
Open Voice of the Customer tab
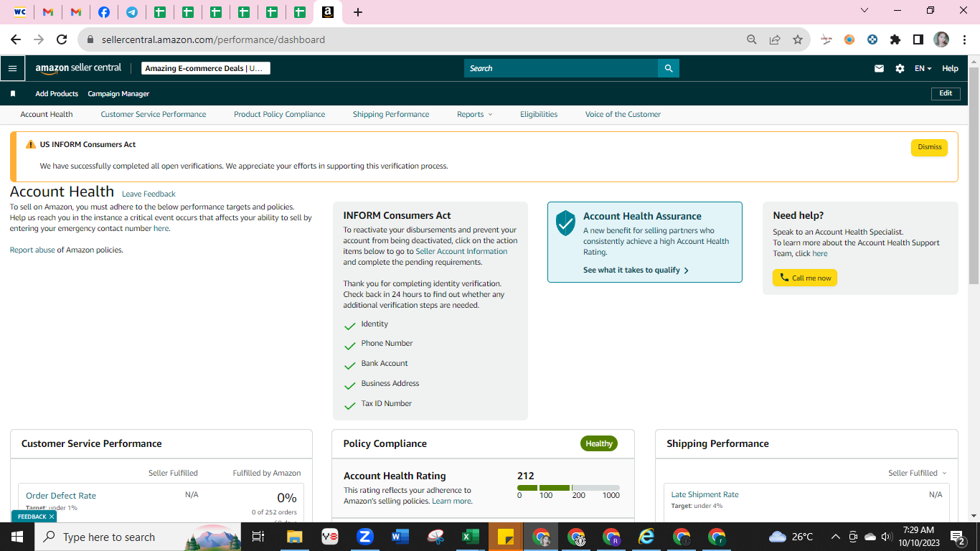point(623,114)
